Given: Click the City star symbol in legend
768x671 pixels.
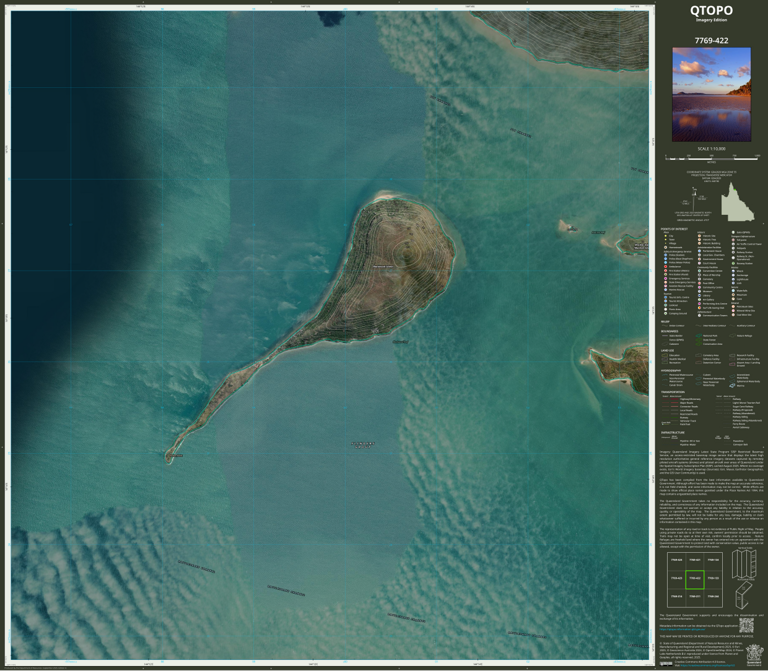Looking at the screenshot, I should coord(666,236).
